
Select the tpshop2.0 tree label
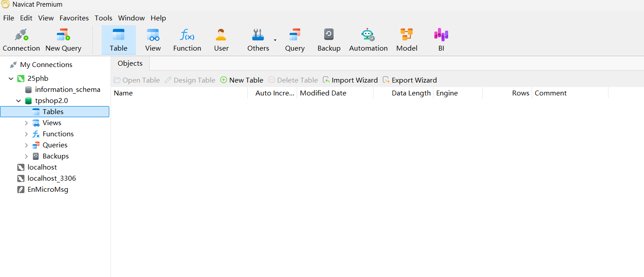(x=52, y=101)
